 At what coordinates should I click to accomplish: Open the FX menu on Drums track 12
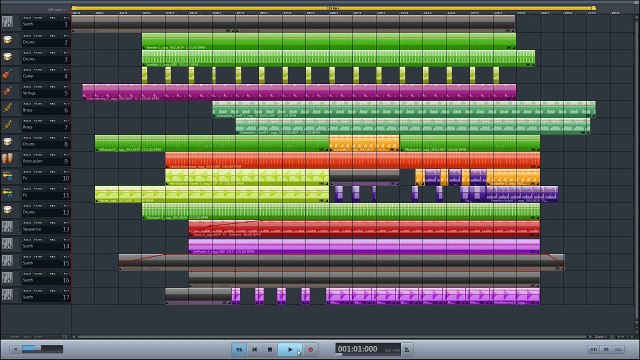tap(66, 206)
